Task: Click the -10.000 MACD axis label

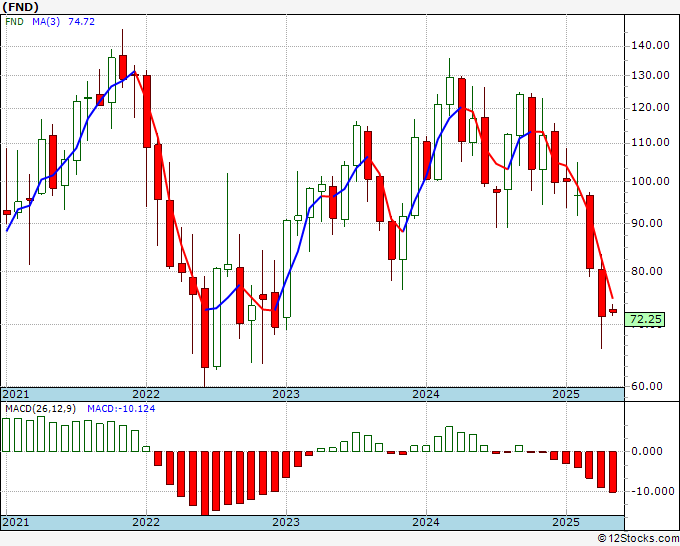Action: [651, 491]
